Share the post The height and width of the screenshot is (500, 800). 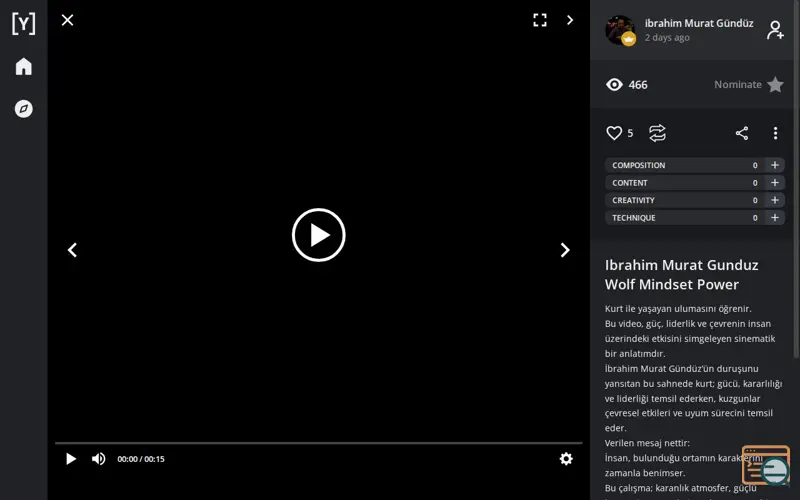[742, 133]
